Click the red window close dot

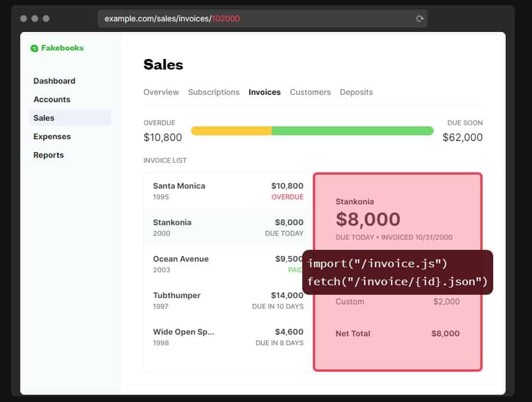click(x=24, y=19)
